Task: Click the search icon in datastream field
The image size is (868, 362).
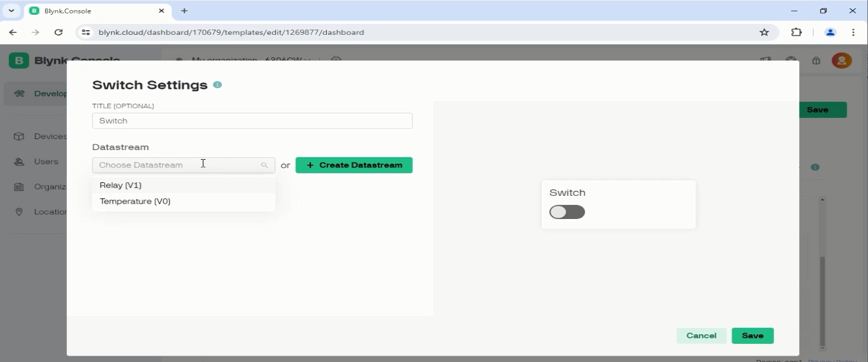Action: [264, 166]
